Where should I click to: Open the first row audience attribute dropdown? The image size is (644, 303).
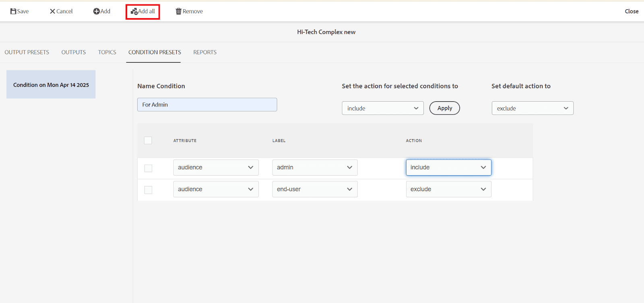pyautogui.click(x=216, y=168)
